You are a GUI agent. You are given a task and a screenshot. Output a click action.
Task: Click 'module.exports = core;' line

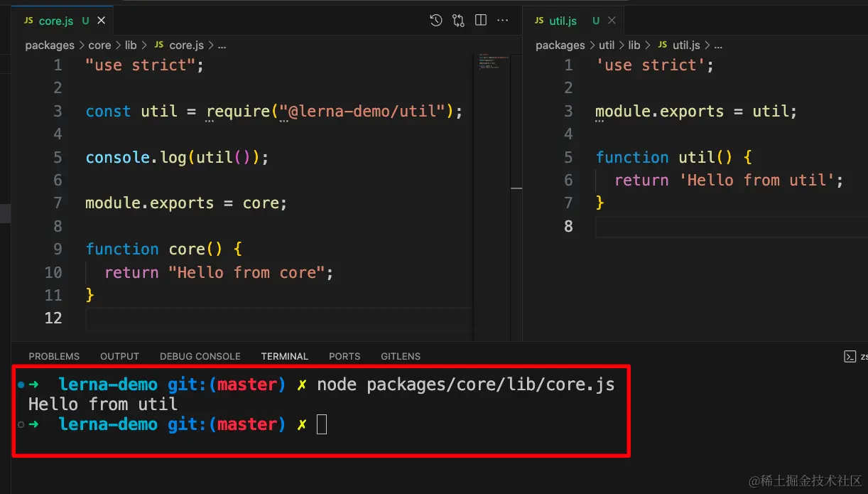[x=186, y=203]
